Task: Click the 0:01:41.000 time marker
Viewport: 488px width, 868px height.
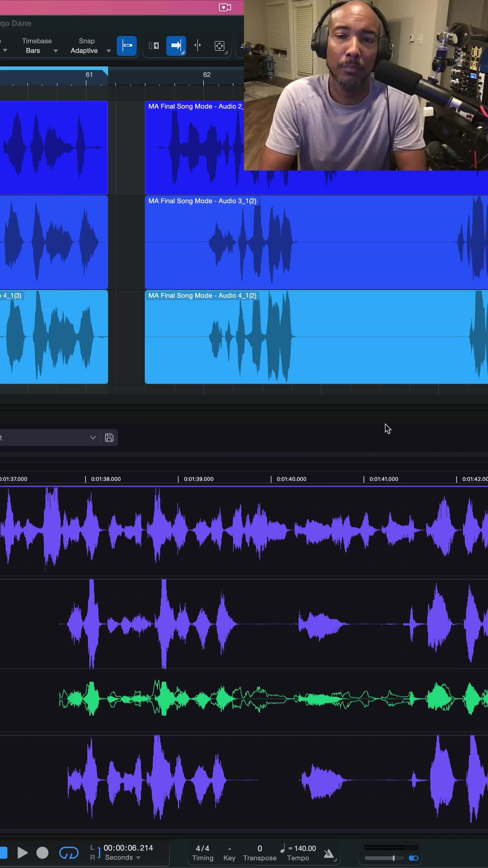Action: click(x=384, y=479)
